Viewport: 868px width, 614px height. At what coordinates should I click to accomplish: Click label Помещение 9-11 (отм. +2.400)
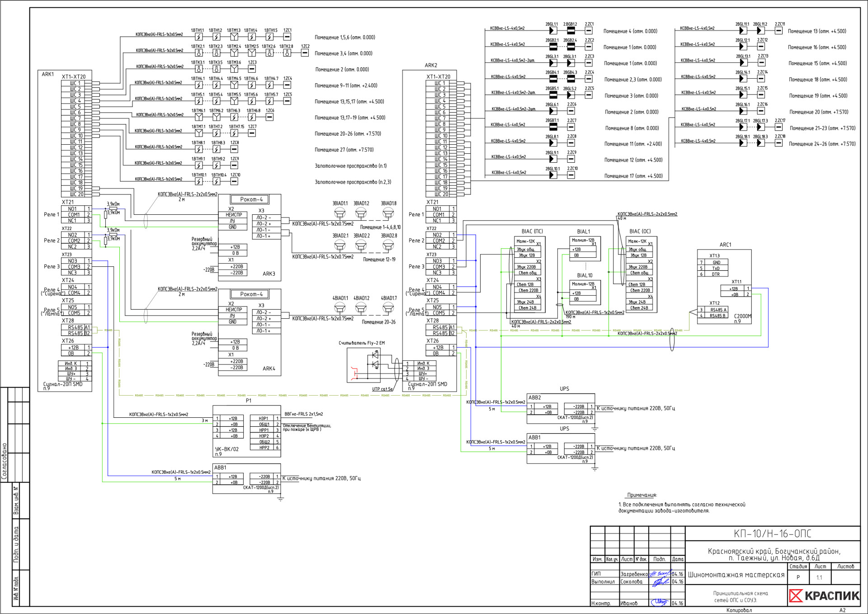pyautogui.click(x=346, y=85)
